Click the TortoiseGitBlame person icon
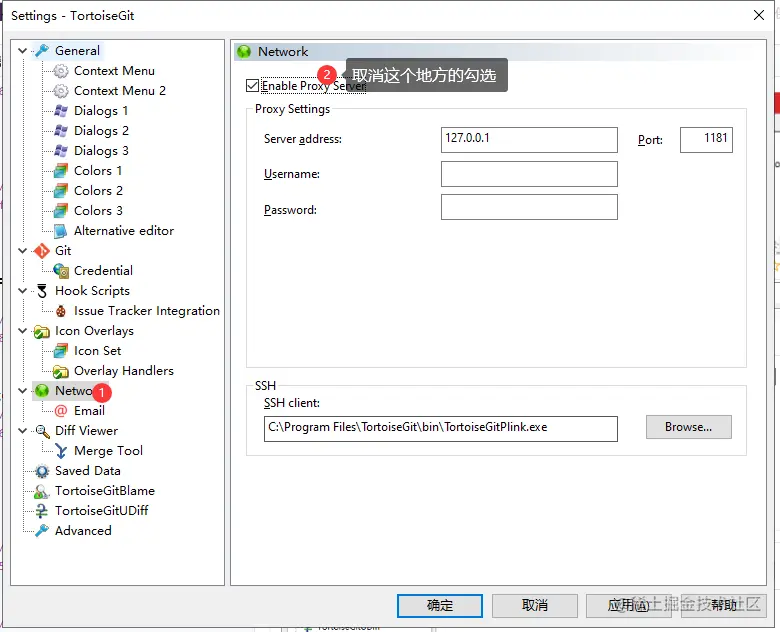The height and width of the screenshot is (632, 780). tap(42, 491)
